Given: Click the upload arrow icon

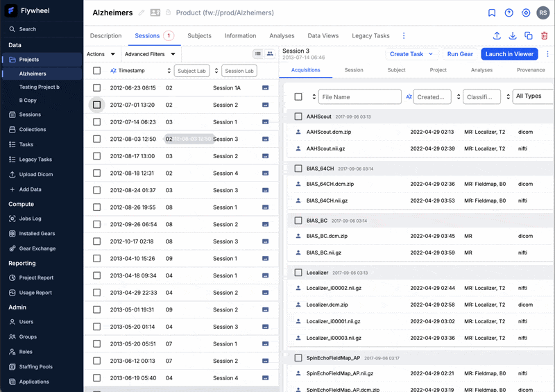Looking at the screenshot, I should (x=497, y=36).
